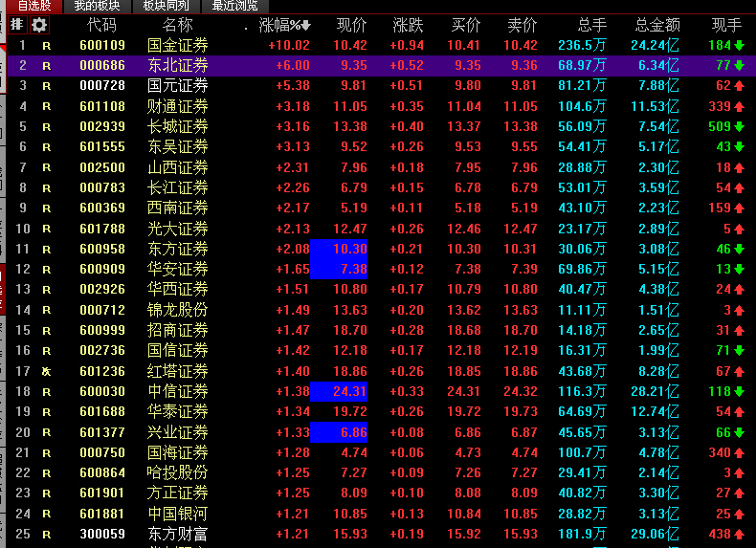The width and height of the screenshot is (756, 548).
Task: Click the green down arrow on 东吴证券 row
Action: [740, 147]
